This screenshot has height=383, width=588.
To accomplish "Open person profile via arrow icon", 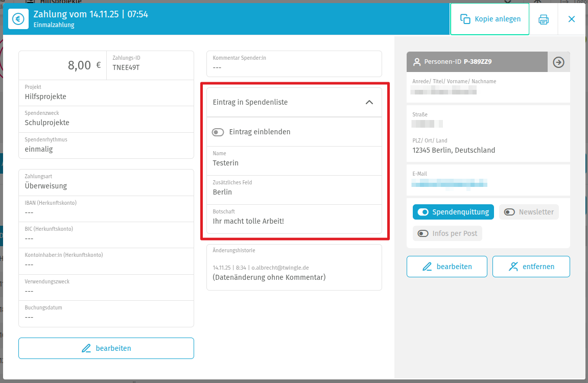I will pyautogui.click(x=558, y=62).
